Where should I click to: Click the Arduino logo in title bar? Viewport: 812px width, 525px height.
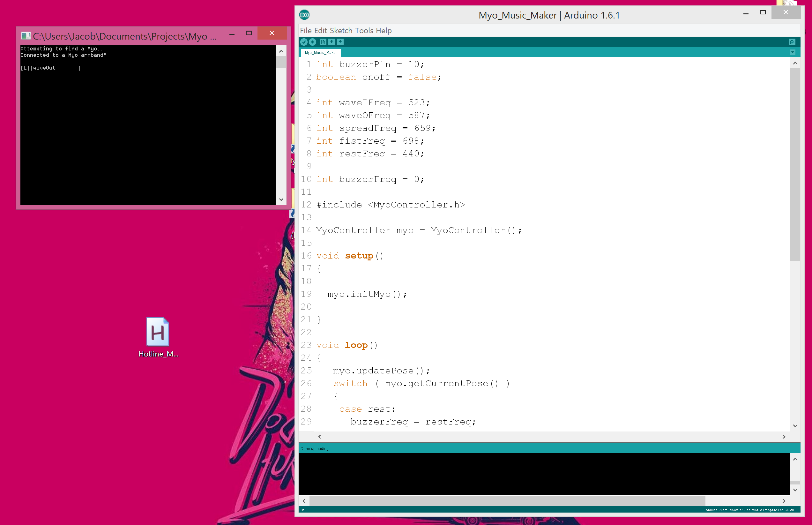pyautogui.click(x=304, y=15)
